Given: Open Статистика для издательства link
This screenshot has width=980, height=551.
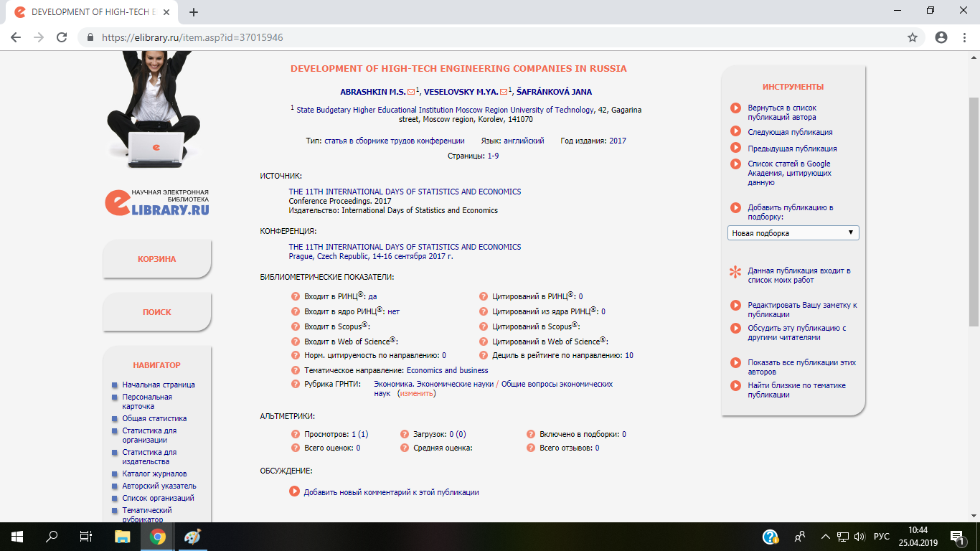Looking at the screenshot, I should click(149, 456).
